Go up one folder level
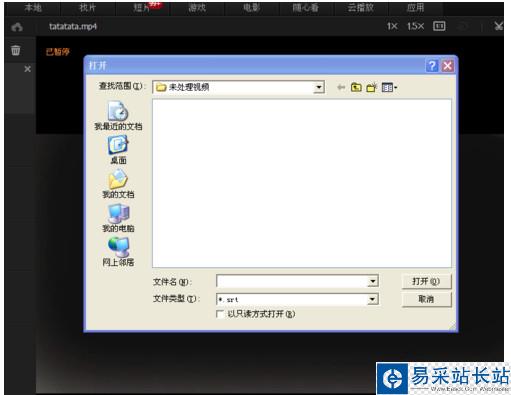 [356, 87]
